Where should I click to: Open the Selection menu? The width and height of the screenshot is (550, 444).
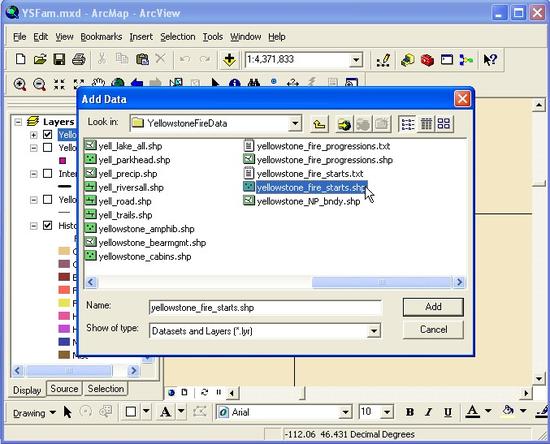(177, 37)
